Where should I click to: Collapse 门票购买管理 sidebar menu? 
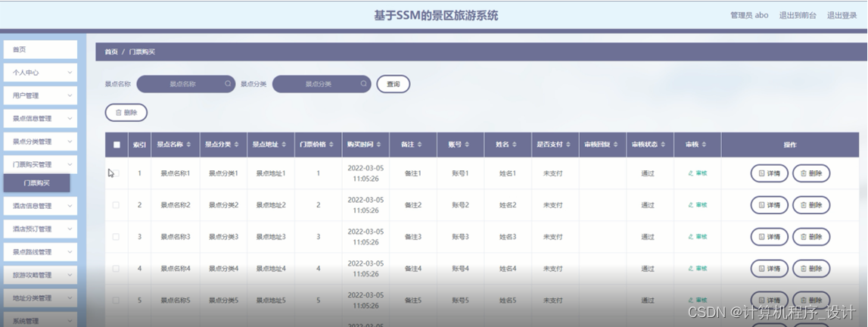pos(40,164)
